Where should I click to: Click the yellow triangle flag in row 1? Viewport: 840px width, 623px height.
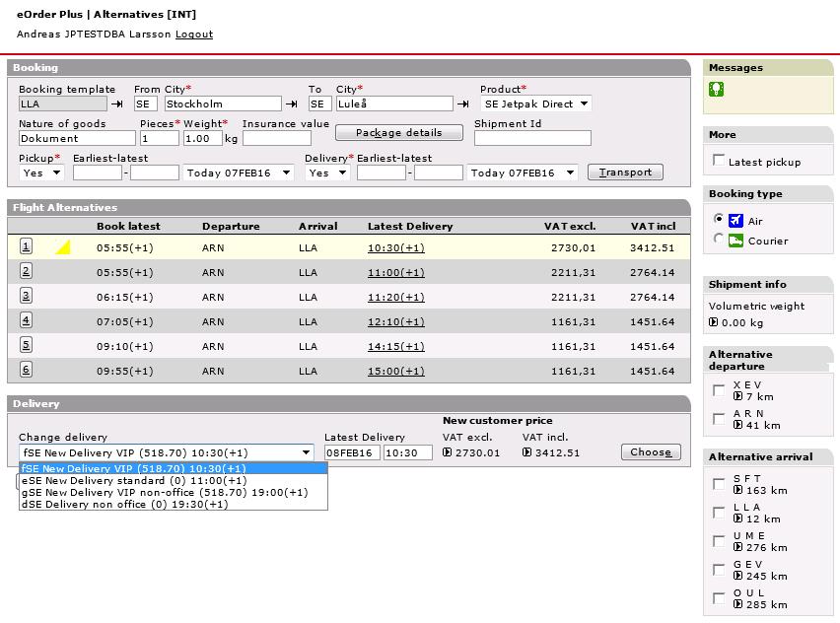(x=64, y=247)
